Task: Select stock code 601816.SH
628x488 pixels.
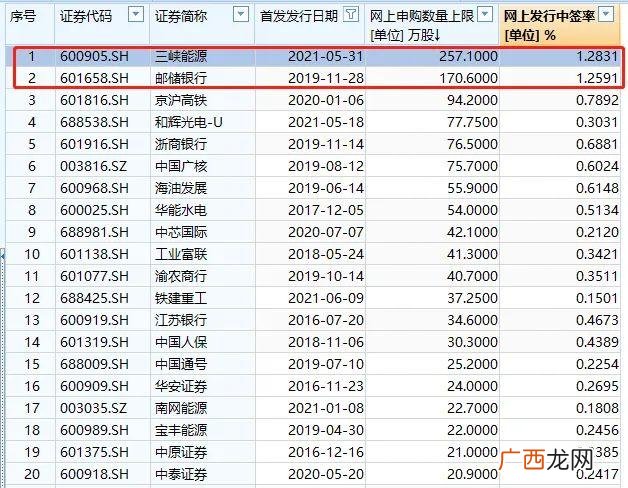Action: pyautogui.click(x=95, y=100)
